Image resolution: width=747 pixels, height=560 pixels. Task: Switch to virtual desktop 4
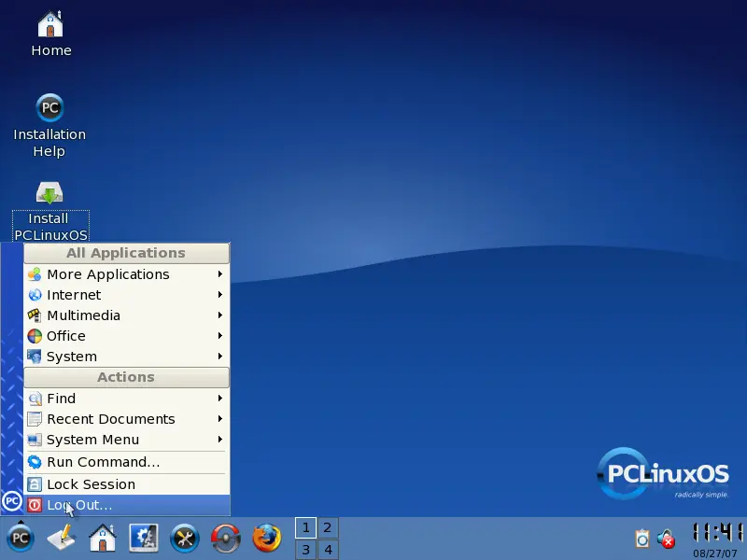(328, 550)
